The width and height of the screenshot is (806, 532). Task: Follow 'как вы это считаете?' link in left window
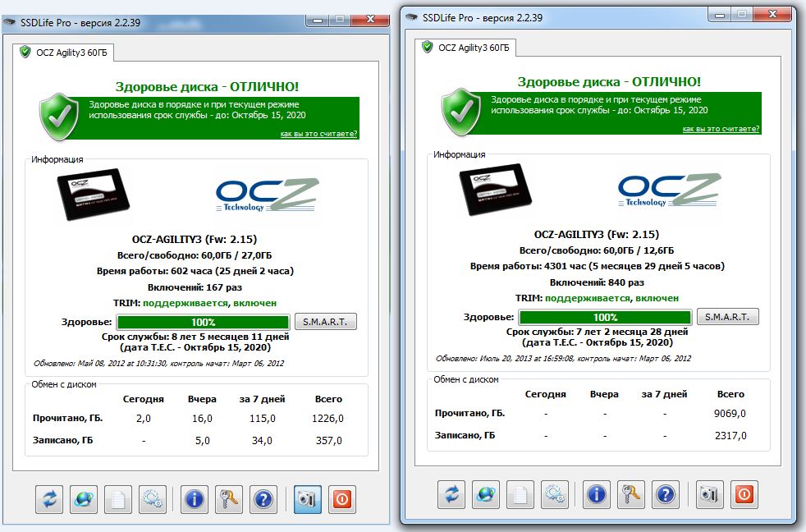pos(318,134)
